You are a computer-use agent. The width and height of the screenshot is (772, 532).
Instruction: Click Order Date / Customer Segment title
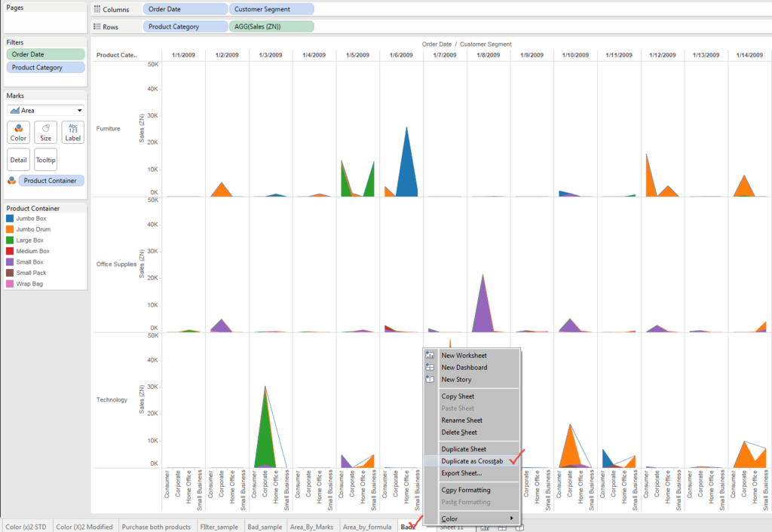coord(466,44)
